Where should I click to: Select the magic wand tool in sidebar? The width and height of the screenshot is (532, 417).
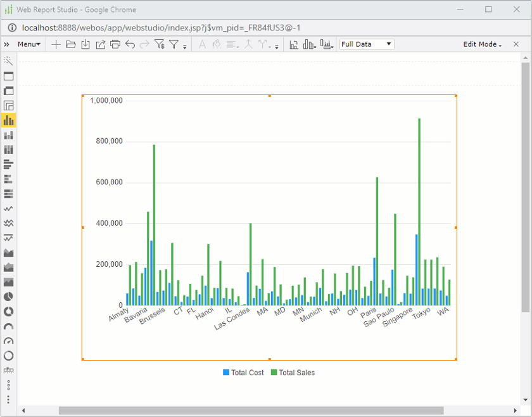click(x=9, y=61)
